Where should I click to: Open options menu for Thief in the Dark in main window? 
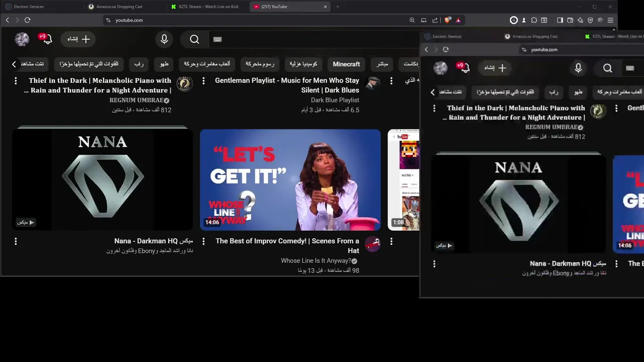16,80
